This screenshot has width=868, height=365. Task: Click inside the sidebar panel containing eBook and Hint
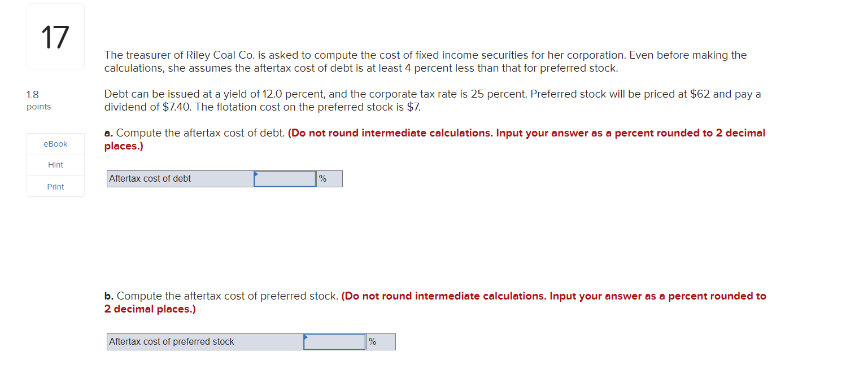(55, 165)
